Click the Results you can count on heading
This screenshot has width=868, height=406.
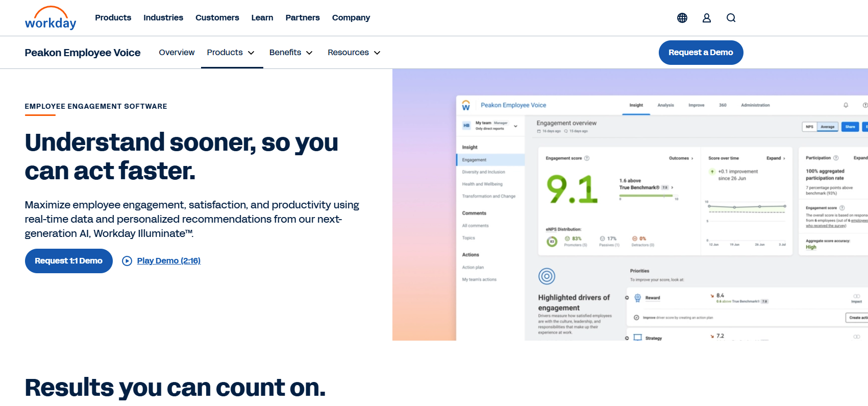175,388
